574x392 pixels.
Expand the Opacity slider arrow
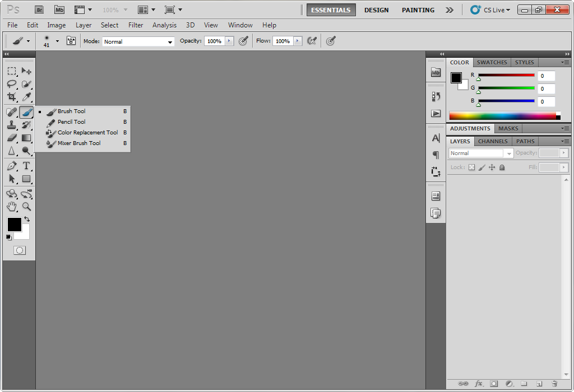229,41
